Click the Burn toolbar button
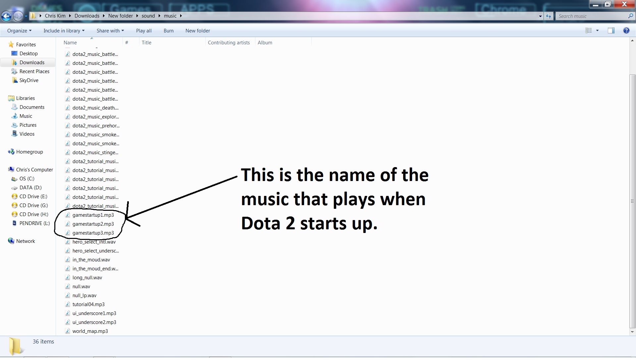 pos(168,31)
